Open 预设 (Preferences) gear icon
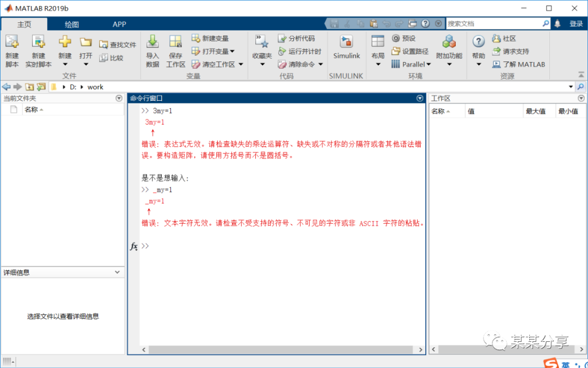588x368 pixels. [x=396, y=38]
